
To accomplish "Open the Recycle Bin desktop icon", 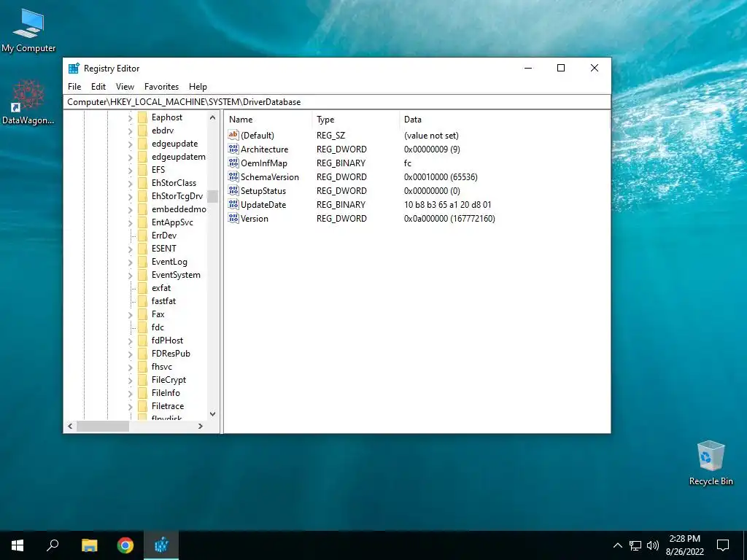I will point(711,463).
